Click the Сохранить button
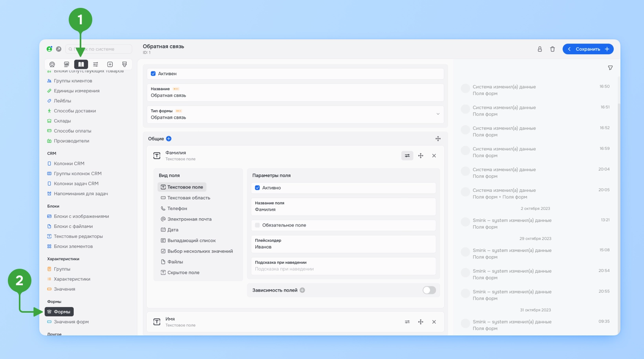Viewport: 644px width, 359px height. click(x=588, y=49)
